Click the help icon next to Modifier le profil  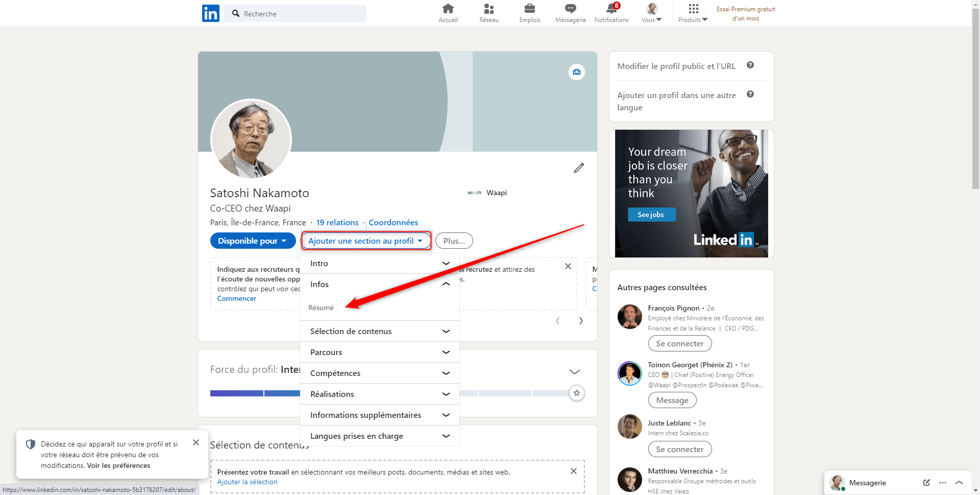[x=750, y=65]
